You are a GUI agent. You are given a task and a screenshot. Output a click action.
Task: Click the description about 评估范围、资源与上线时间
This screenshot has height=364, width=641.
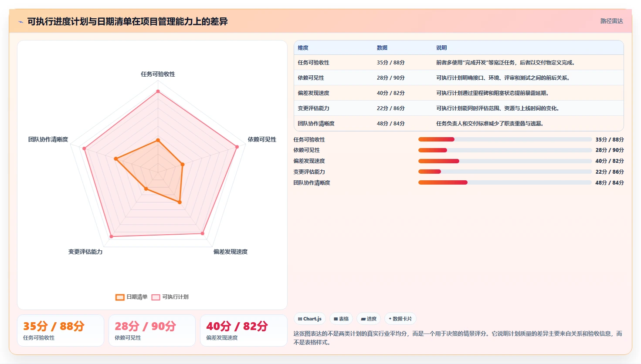coord(499,108)
